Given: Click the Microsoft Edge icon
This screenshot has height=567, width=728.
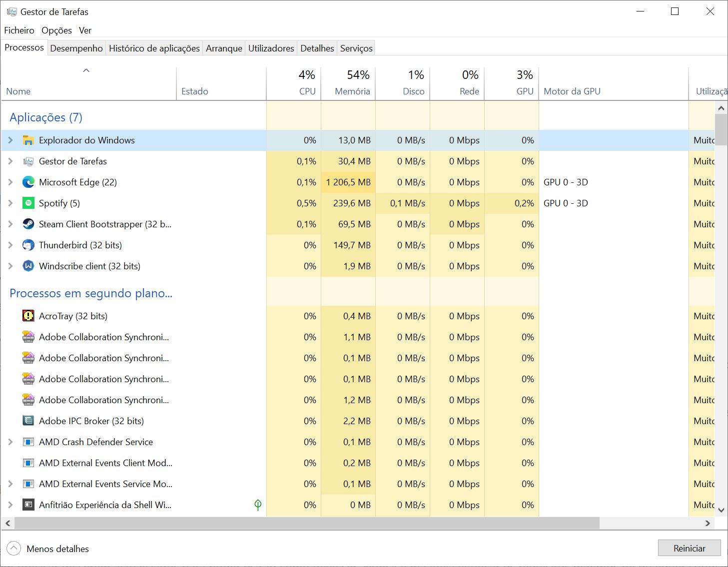Looking at the screenshot, I should pyautogui.click(x=28, y=182).
